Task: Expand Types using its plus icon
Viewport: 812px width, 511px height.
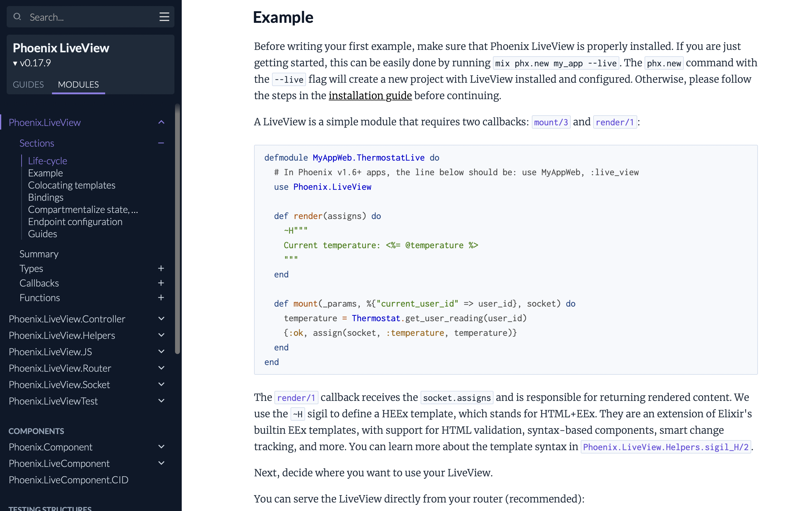Action: pyautogui.click(x=161, y=268)
